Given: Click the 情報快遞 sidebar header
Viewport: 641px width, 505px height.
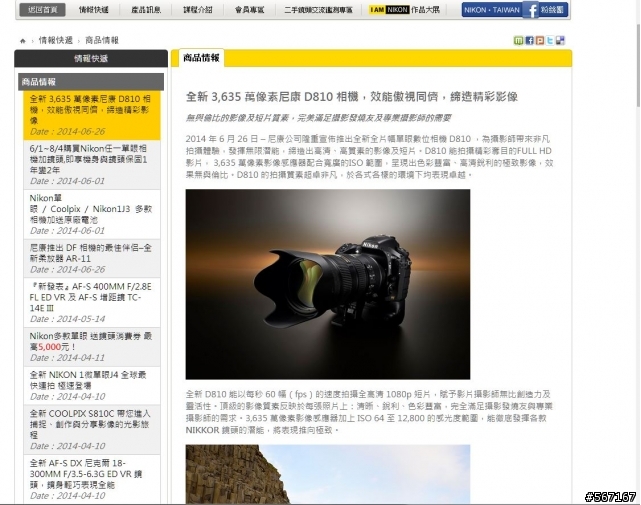Looking at the screenshot, I should pyautogui.click(x=91, y=58).
